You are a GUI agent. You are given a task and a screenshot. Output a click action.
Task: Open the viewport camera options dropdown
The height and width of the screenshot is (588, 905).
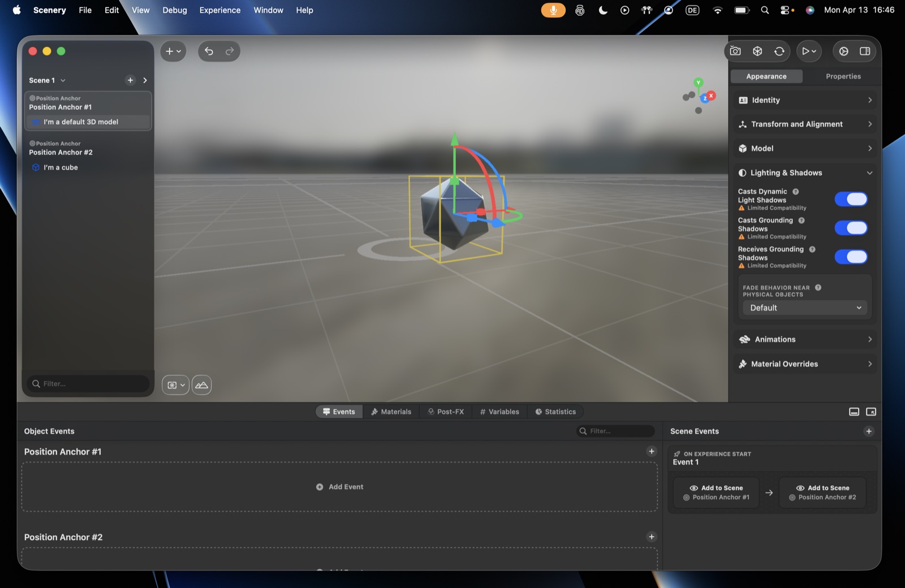click(175, 385)
